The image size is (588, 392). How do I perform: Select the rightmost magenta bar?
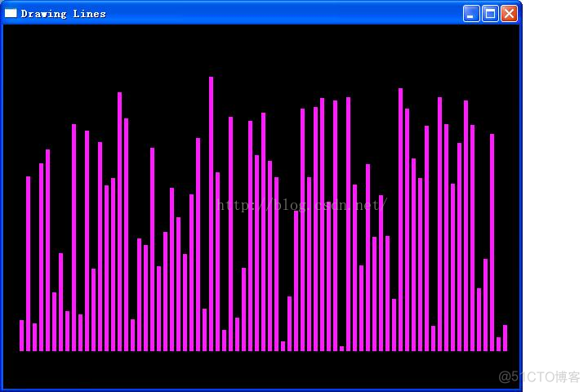pos(505,338)
